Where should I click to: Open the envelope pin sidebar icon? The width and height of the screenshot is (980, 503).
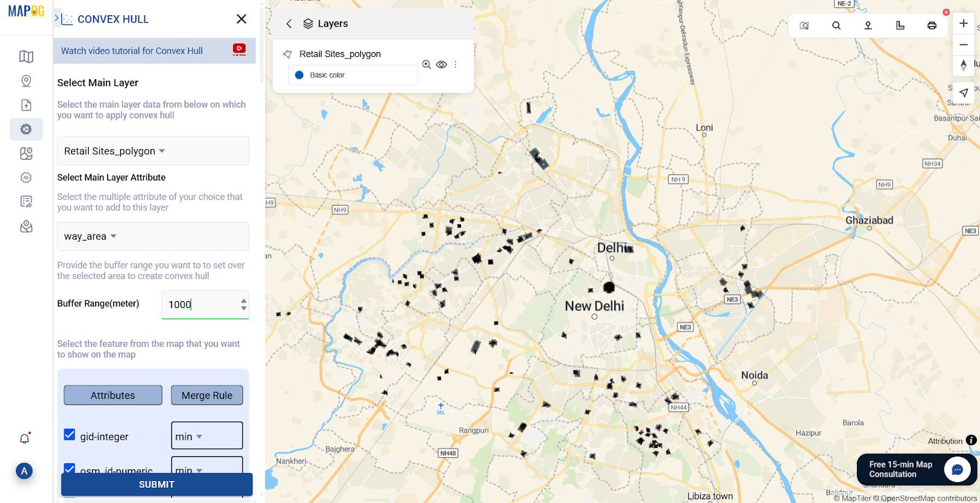click(x=26, y=226)
